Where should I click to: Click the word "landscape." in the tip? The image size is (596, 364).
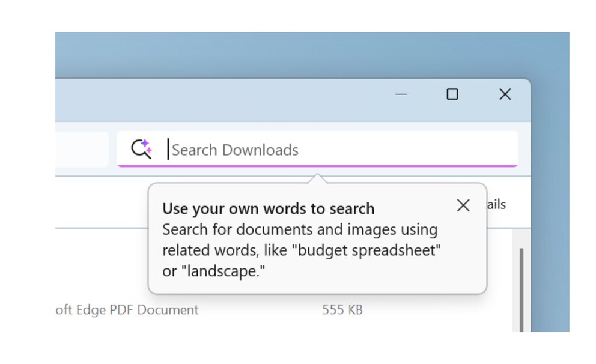click(x=223, y=271)
